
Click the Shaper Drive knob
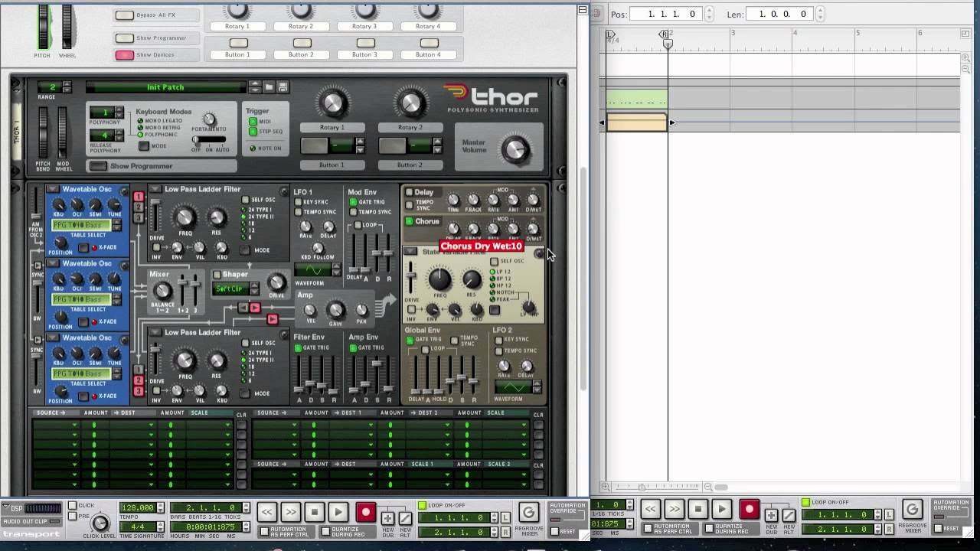(276, 284)
